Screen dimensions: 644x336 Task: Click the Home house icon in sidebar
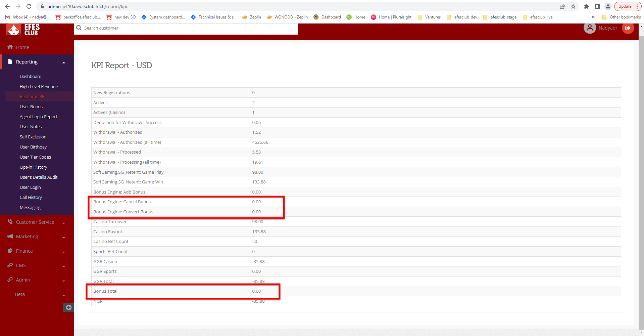point(10,47)
